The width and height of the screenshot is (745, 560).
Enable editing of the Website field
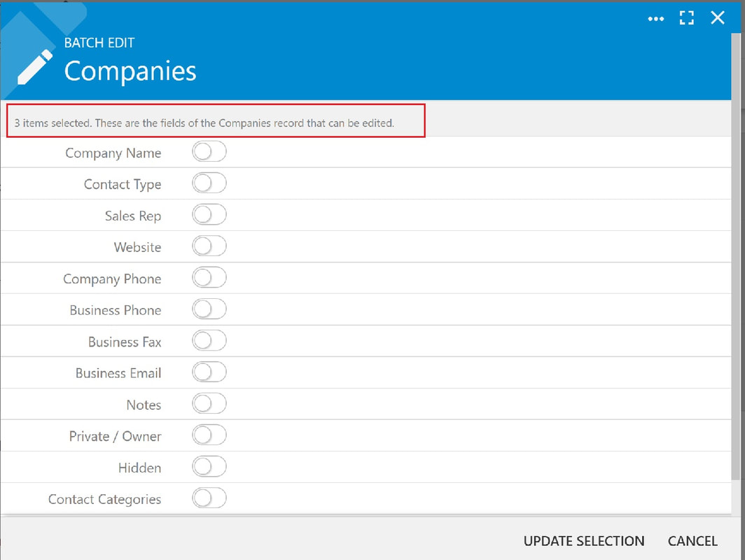click(209, 246)
